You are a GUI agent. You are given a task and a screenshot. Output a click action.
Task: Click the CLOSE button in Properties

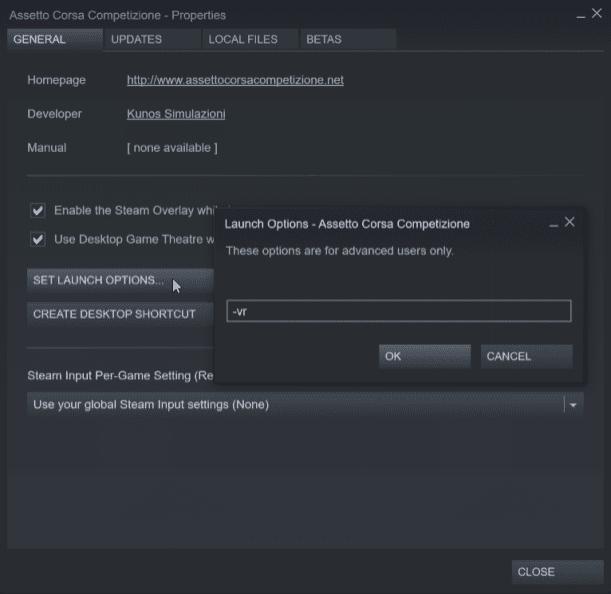tap(558, 572)
